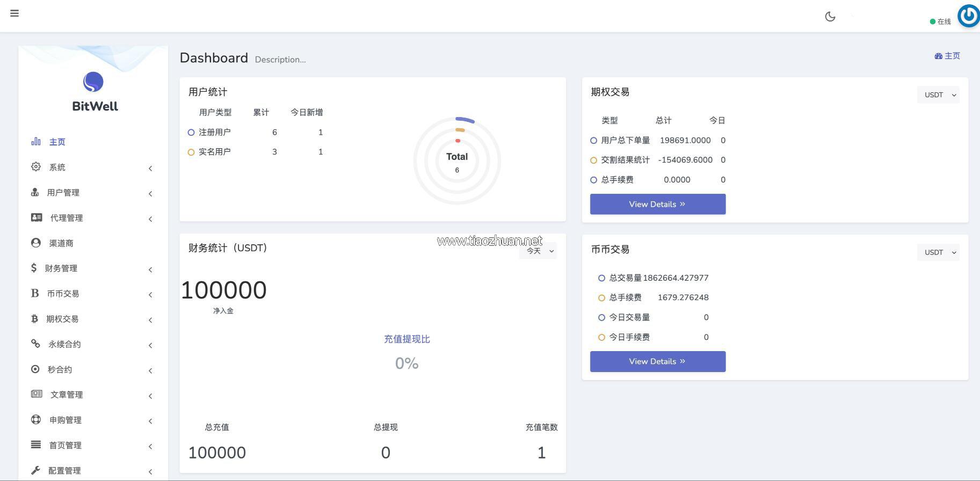This screenshot has width=980, height=481.
Task: Select the 交割结果统计 circle marker
Action: pos(593,160)
